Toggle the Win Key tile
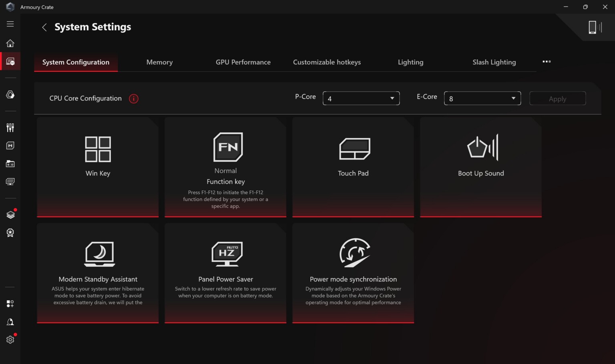The image size is (615, 364). (98, 167)
